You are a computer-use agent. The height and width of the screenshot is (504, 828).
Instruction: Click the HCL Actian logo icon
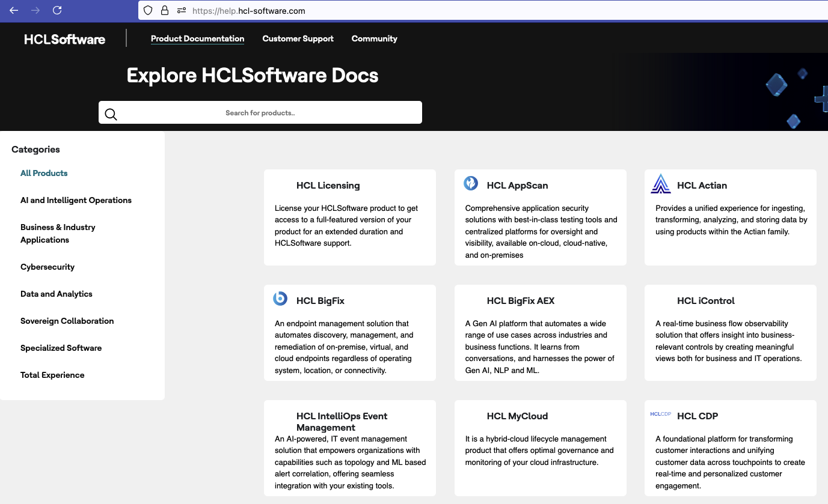(x=661, y=184)
